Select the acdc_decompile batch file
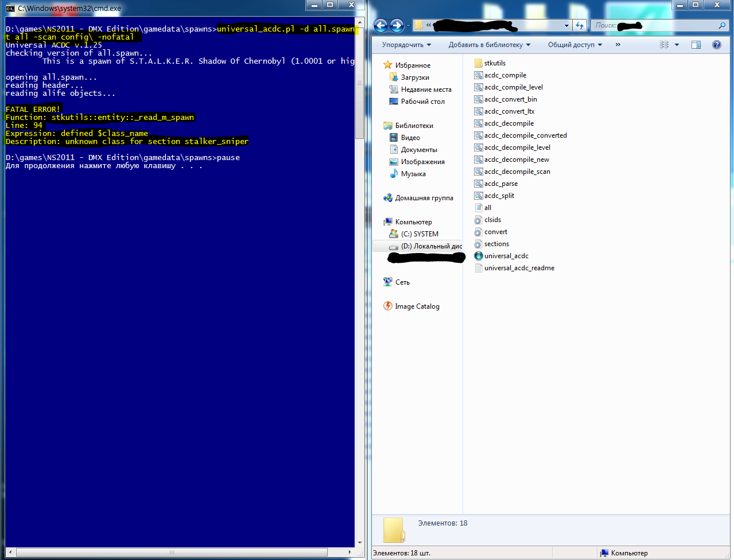Screen dimensions: 734x560 click(x=508, y=123)
